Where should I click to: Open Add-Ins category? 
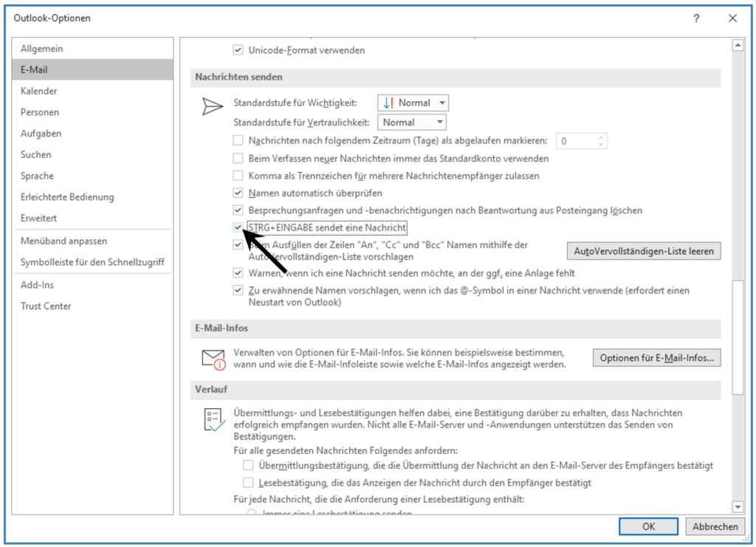click(x=92, y=285)
